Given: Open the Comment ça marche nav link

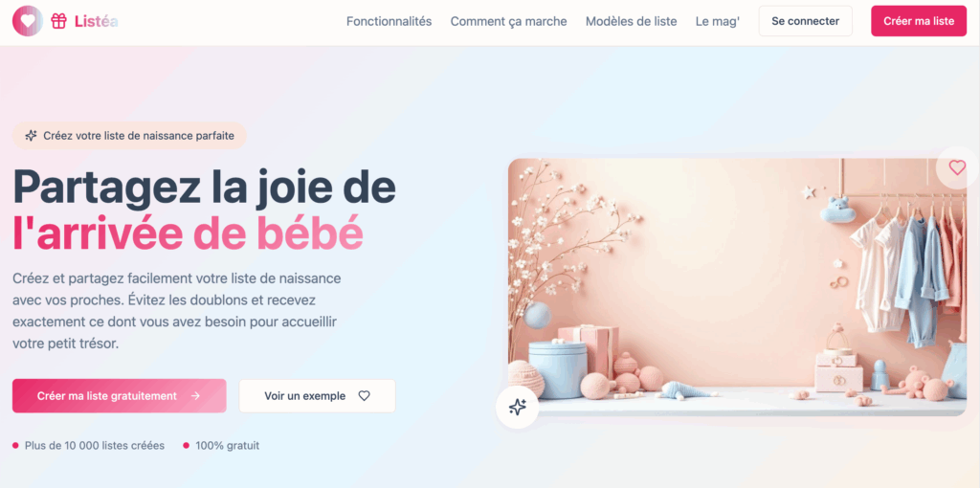Looking at the screenshot, I should coord(509,21).
